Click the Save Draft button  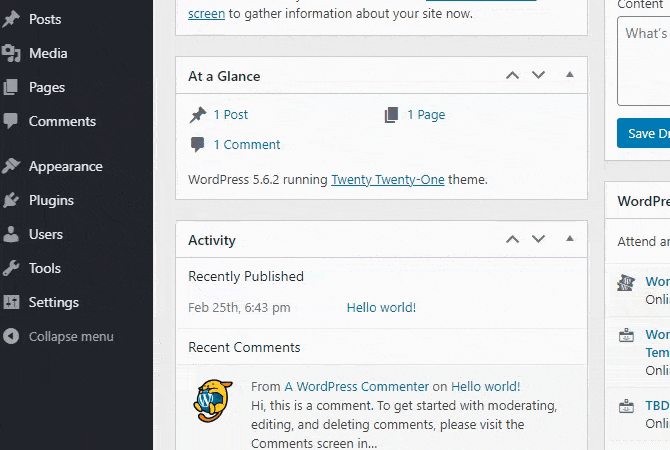click(x=644, y=133)
